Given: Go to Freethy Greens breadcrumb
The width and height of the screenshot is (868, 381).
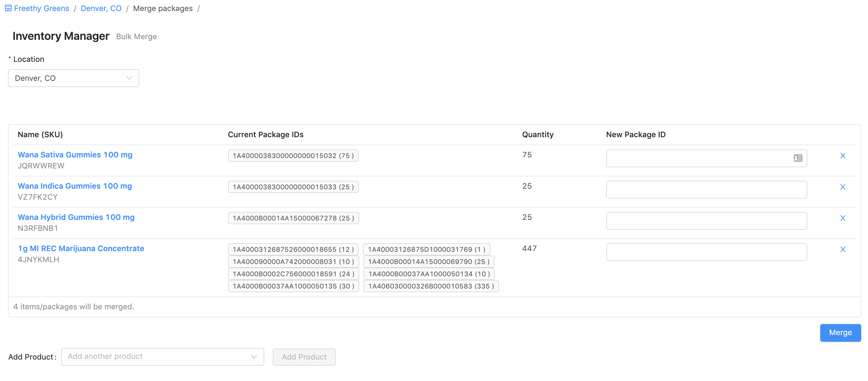Looking at the screenshot, I should click(41, 8).
